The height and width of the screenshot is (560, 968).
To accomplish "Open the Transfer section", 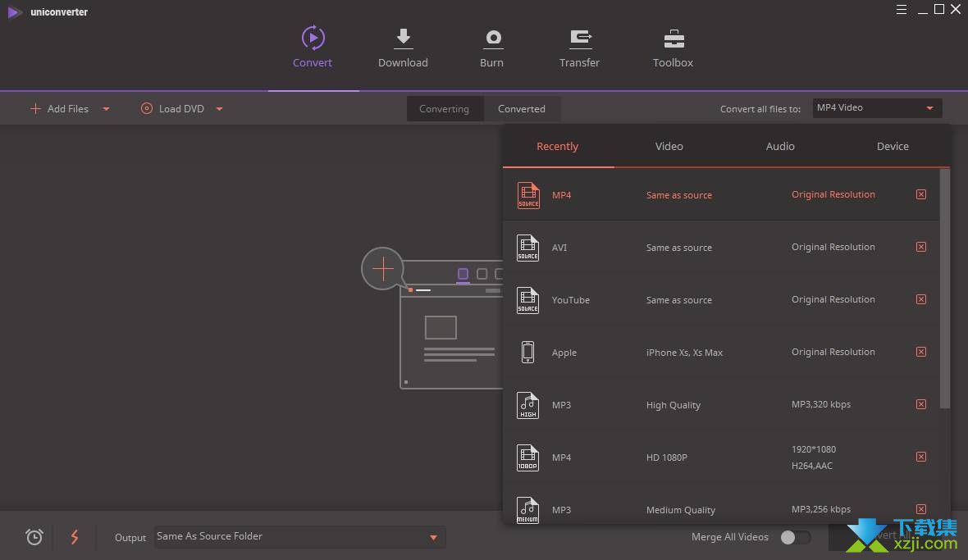I will tap(579, 48).
